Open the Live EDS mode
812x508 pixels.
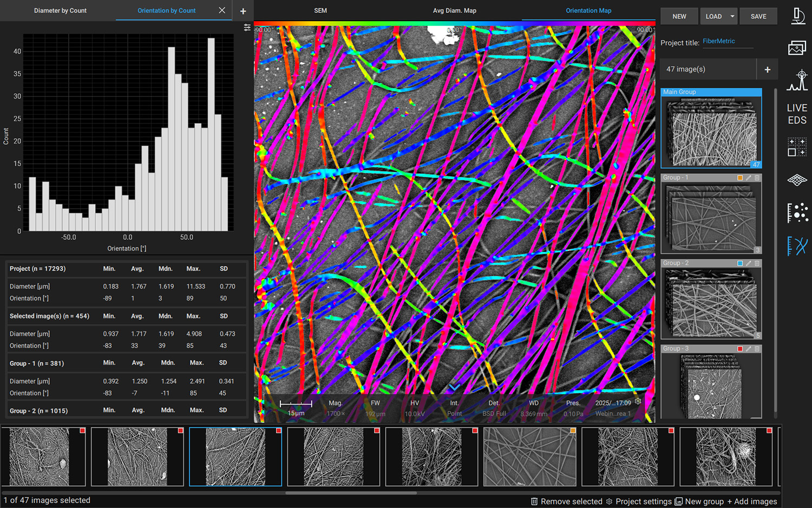pos(797,114)
